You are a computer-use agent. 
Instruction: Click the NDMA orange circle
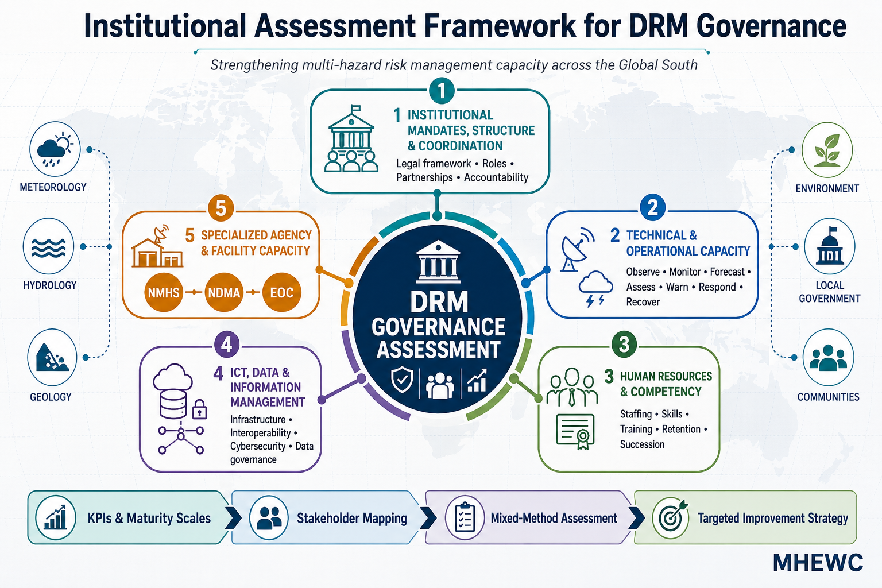[x=224, y=292]
